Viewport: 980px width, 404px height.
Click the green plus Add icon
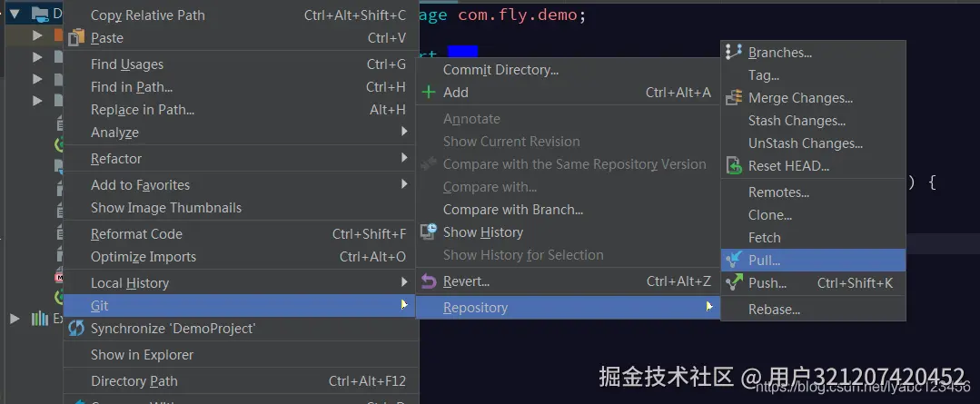coord(429,93)
